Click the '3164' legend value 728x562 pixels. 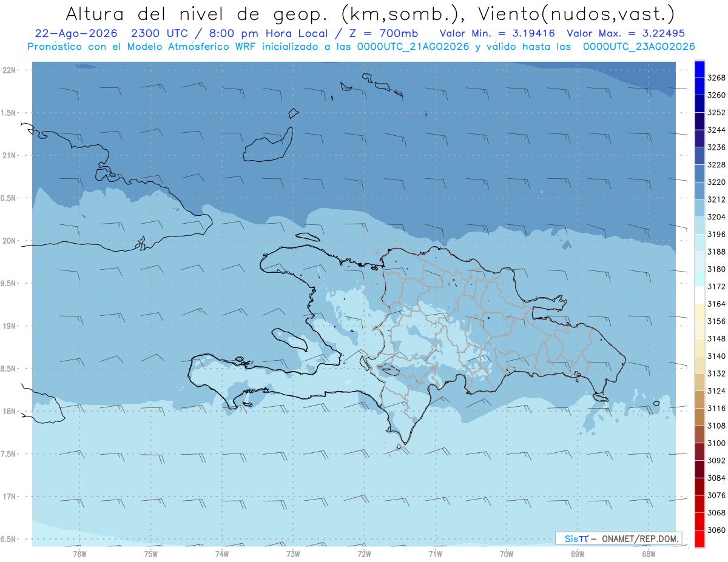coord(716,304)
